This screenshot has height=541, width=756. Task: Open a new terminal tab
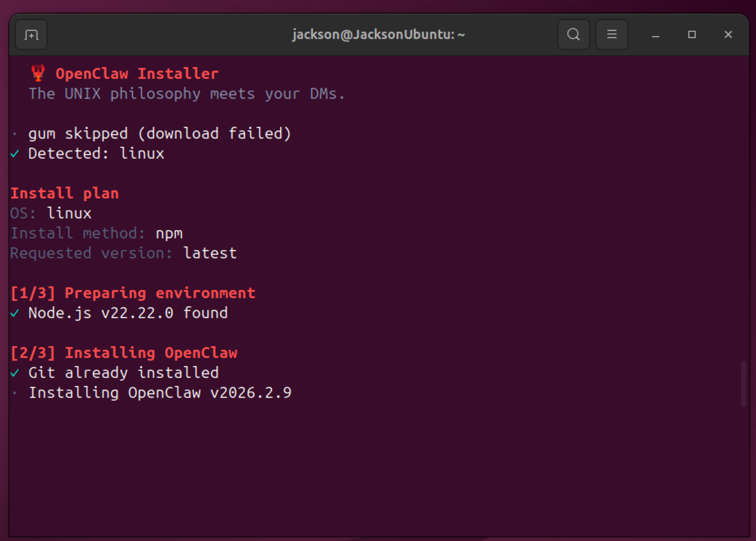pyautogui.click(x=31, y=35)
